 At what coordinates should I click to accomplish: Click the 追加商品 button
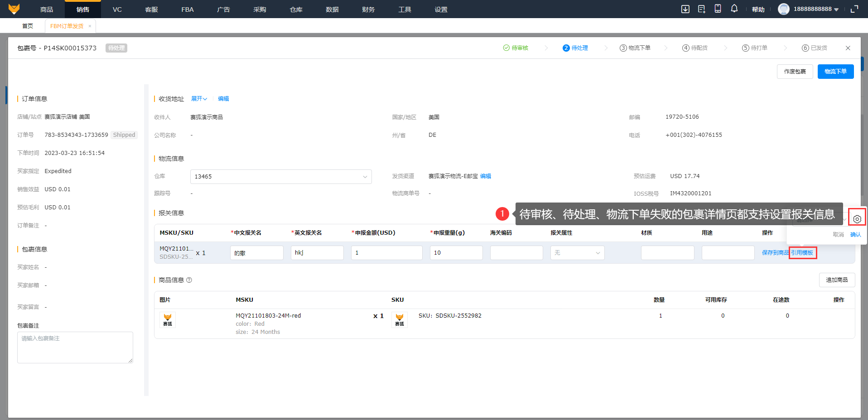(x=836, y=280)
